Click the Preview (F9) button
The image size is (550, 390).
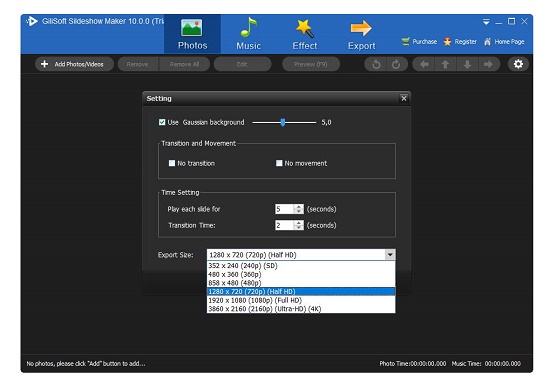311,64
